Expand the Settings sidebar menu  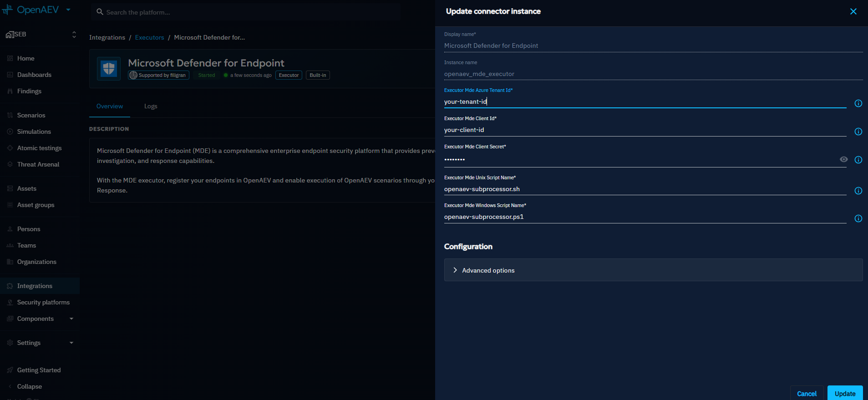71,343
